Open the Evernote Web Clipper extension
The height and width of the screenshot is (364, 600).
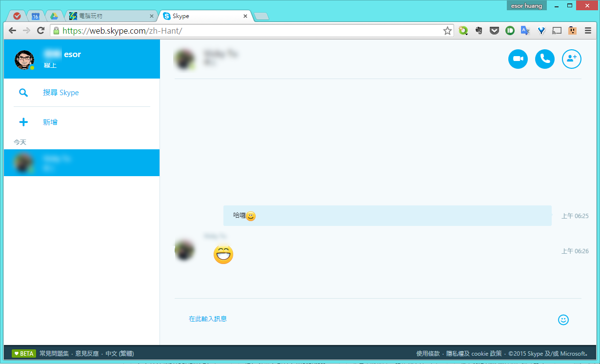tap(479, 30)
